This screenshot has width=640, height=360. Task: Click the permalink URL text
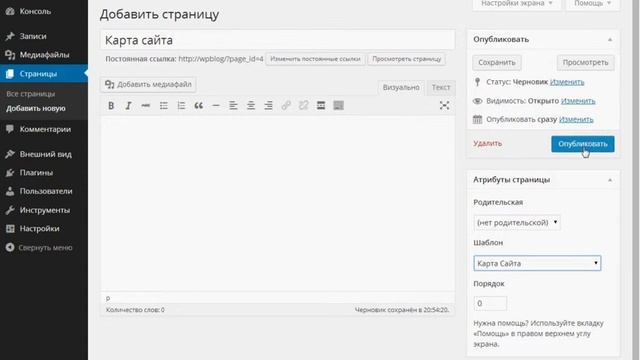tap(221, 59)
